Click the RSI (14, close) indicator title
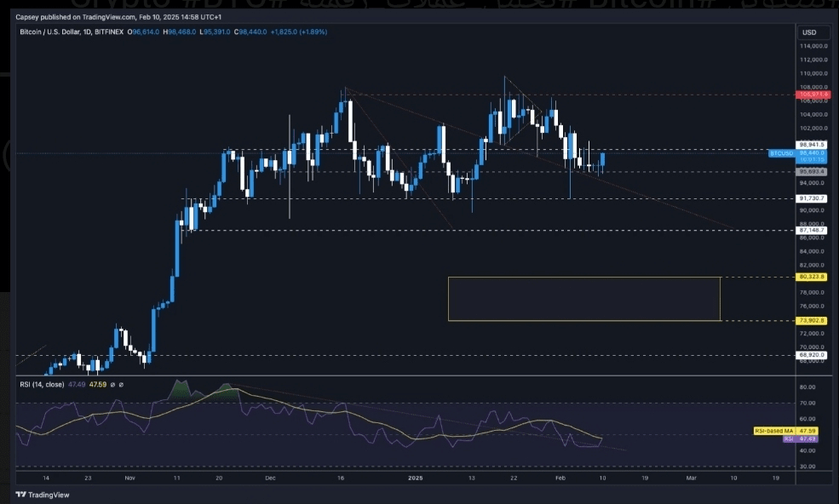Screen dimensions: 839x504 click(x=42, y=385)
